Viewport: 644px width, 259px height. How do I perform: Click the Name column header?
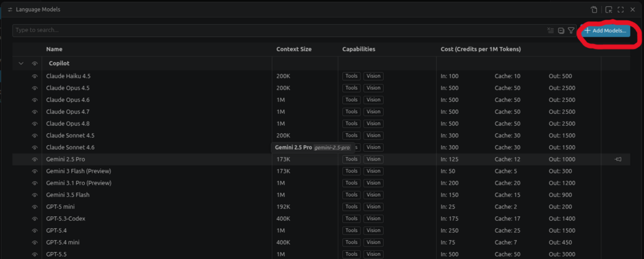coord(54,49)
